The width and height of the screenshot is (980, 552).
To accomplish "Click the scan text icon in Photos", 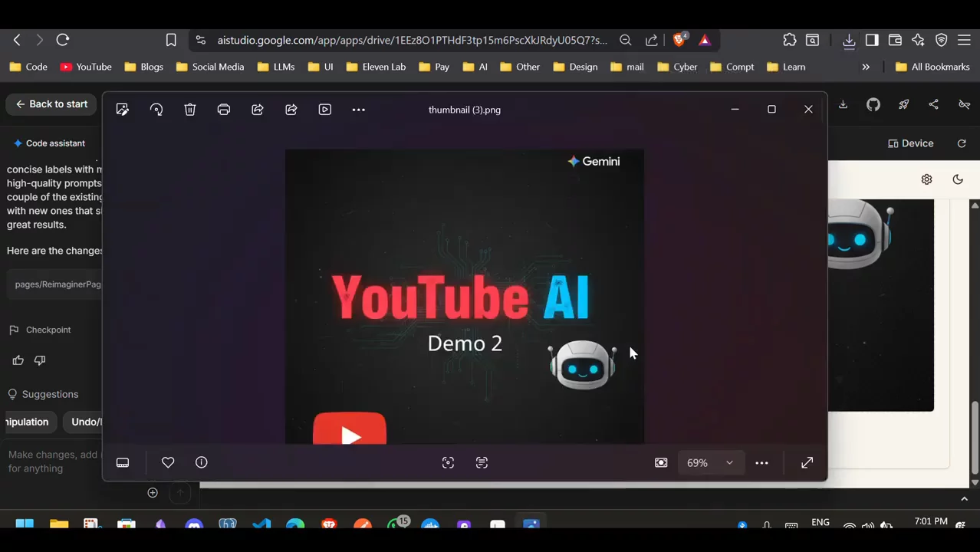I will coord(482,462).
